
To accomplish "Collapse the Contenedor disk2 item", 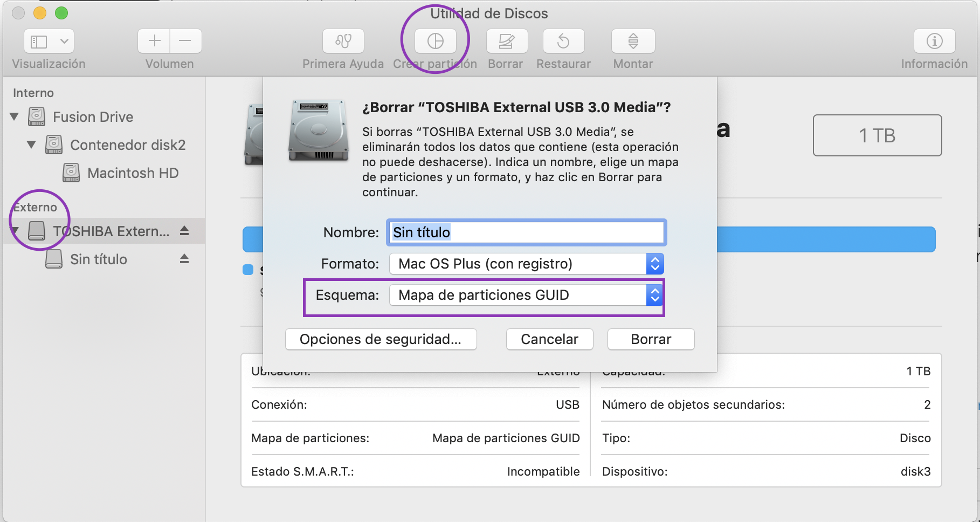I will (32, 145).
